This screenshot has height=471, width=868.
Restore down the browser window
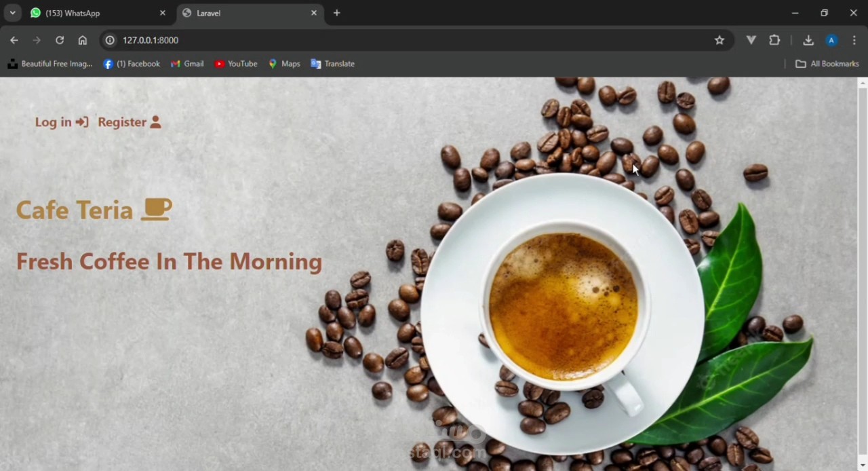pos(824,13)
